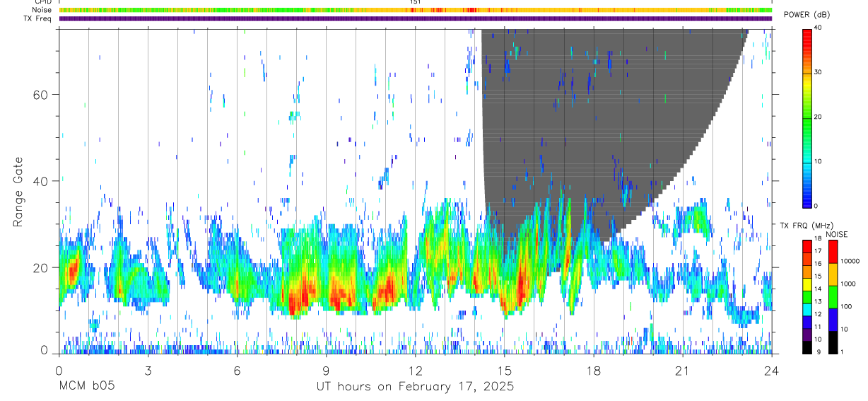Click the 100 noise legend value

click(x=847, y=307)
